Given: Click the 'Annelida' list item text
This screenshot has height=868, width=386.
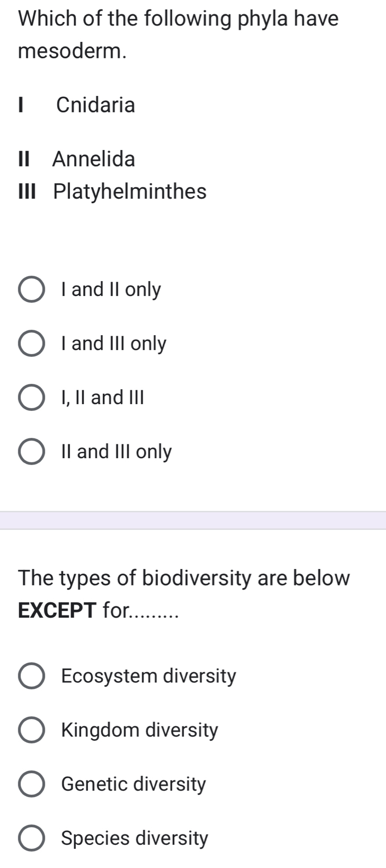Looking at the screenshot, I should (93, 159).
